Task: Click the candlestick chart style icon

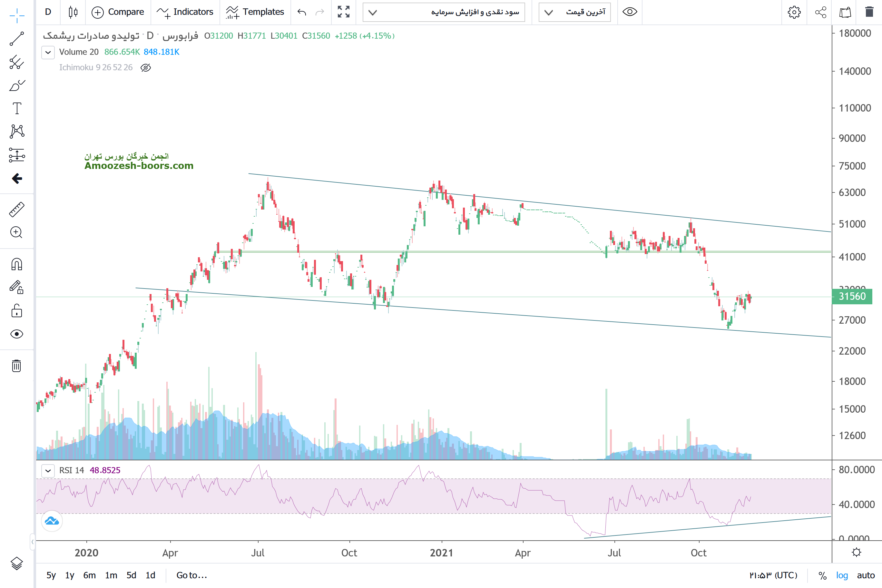Action: click(x=73, y=12)
